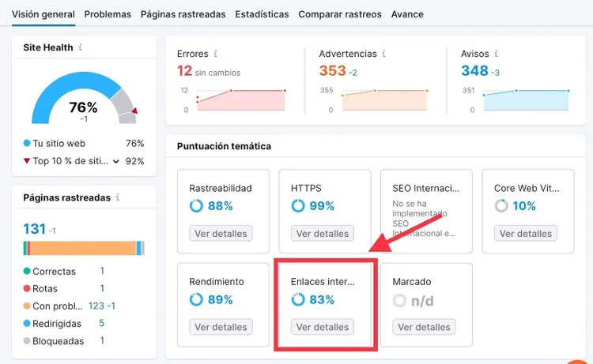The image size is (593, 364).
Task: Click the orange segment of crawled pages bar
Action: (83, 248)
